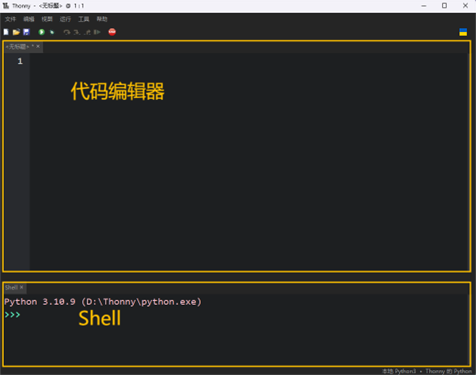Click line number 1 in the gutter

coord(20,61)
